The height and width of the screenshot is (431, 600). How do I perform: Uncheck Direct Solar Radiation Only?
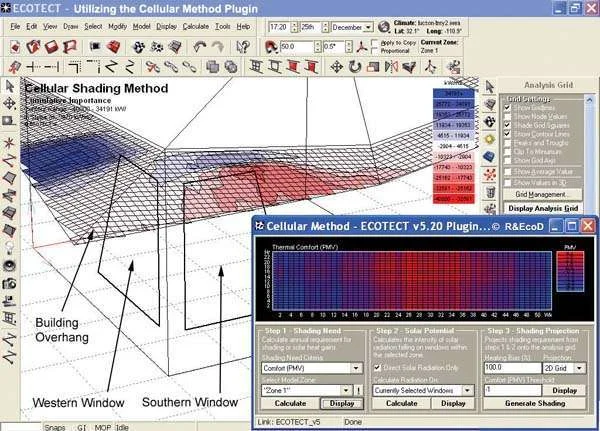tap(376, 368)
